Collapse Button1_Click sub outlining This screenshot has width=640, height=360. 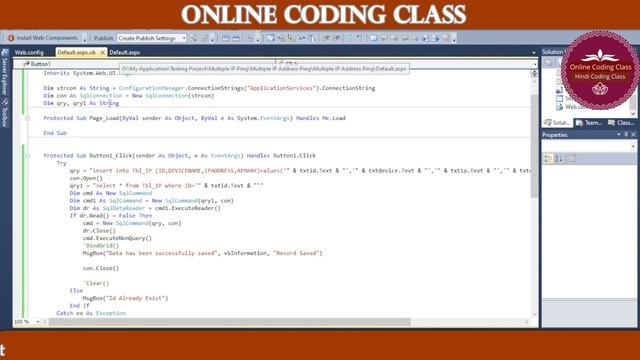[x=27, y=156]
